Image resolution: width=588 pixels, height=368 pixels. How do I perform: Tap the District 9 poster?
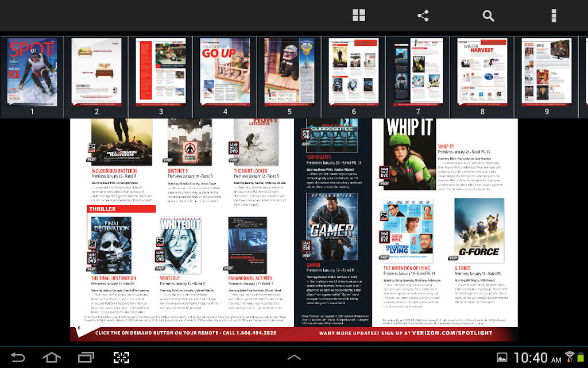(189, 142)
